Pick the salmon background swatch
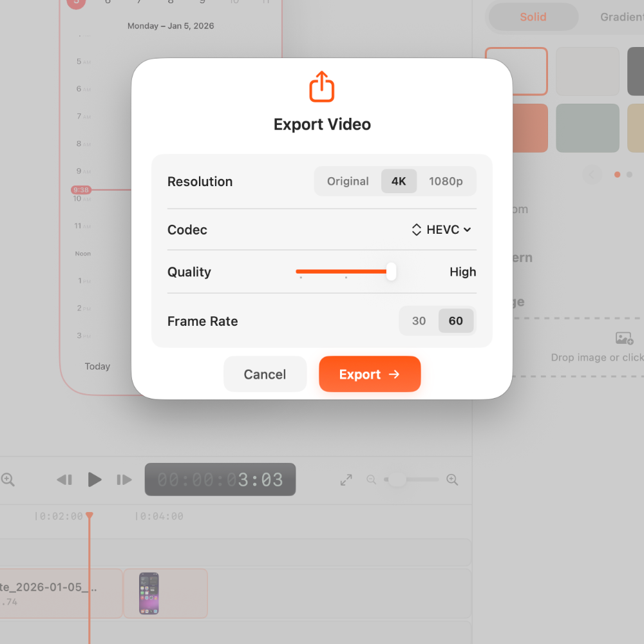The width and height of the screenshot is (644, 644). pos(530,128)
